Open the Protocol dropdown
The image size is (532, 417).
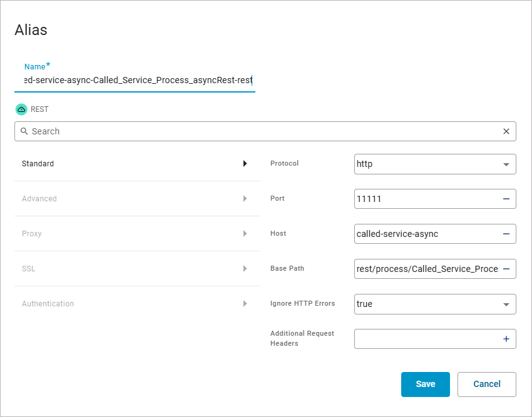click(506, 164)
